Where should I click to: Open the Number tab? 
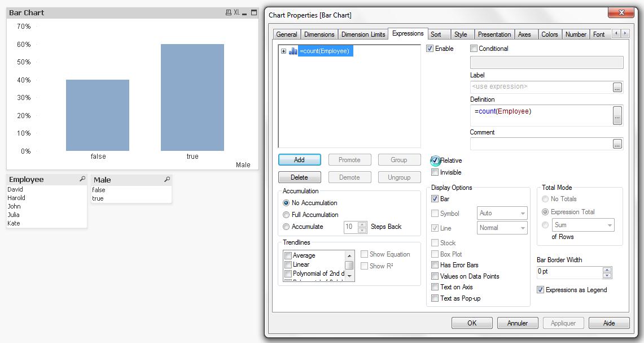click(x=575, y=34)
